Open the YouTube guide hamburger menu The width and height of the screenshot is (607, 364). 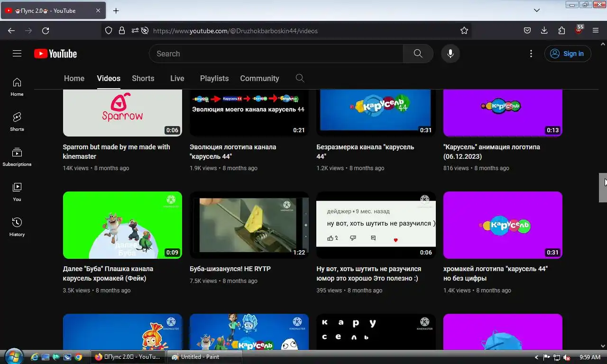click(17, 54)
